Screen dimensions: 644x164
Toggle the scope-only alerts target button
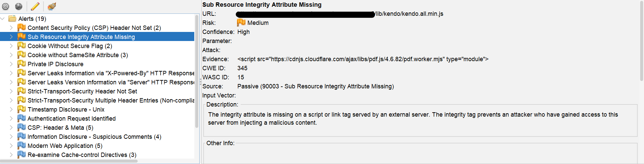tap(6, 6)
